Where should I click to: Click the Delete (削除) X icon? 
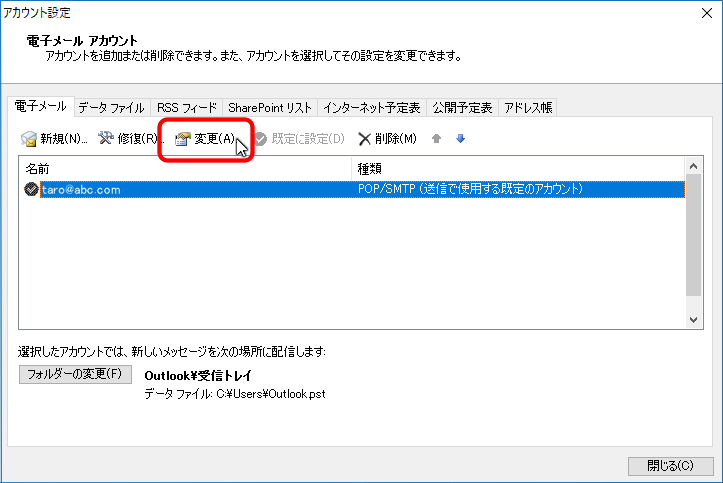(x=365, y=139)
